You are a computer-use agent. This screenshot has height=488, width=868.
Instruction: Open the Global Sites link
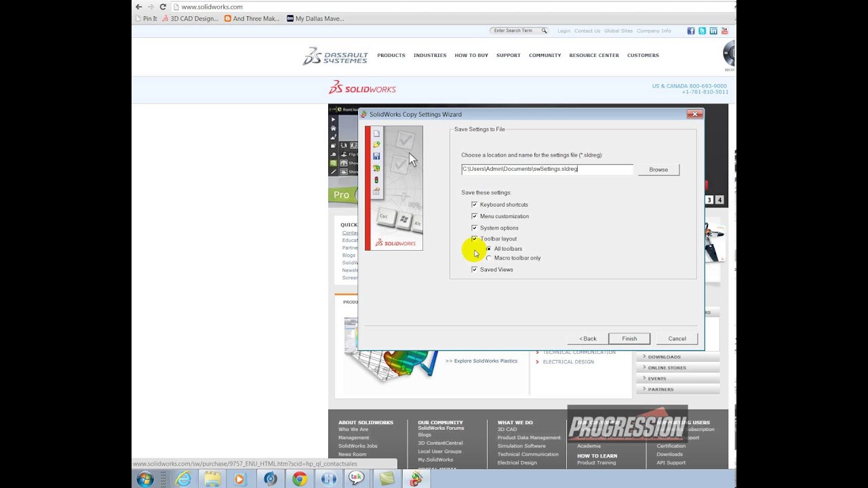pos(618,30)
